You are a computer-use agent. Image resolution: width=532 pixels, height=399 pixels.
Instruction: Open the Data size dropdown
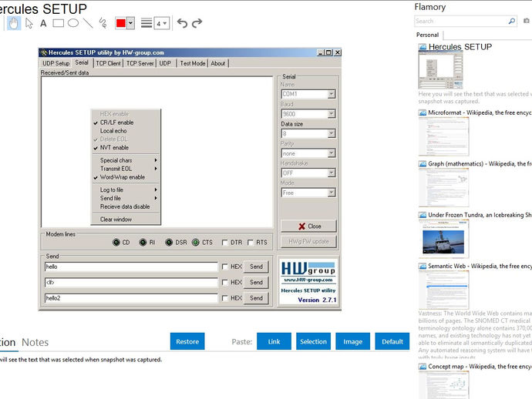331,133
